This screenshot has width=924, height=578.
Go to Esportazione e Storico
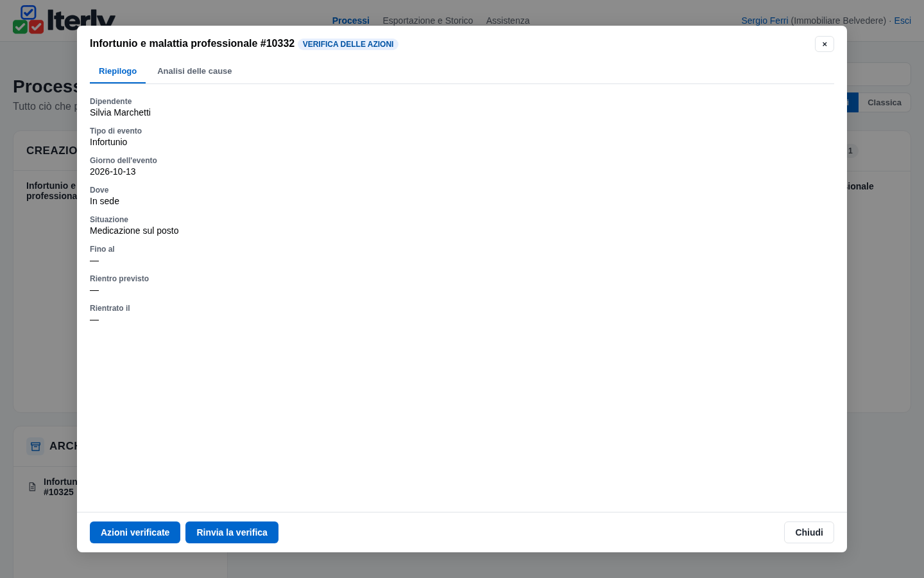pyautogui.click(x=428, y=21)
